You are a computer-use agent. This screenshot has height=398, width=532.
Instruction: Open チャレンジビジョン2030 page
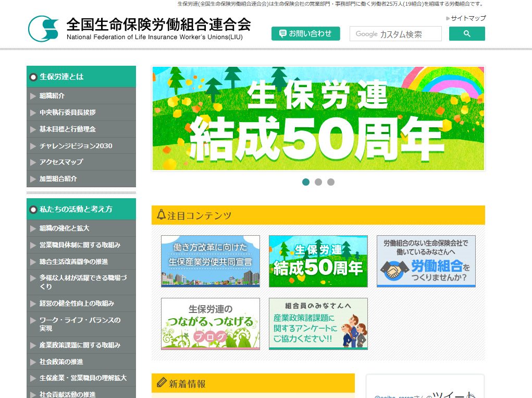(81, 146)
